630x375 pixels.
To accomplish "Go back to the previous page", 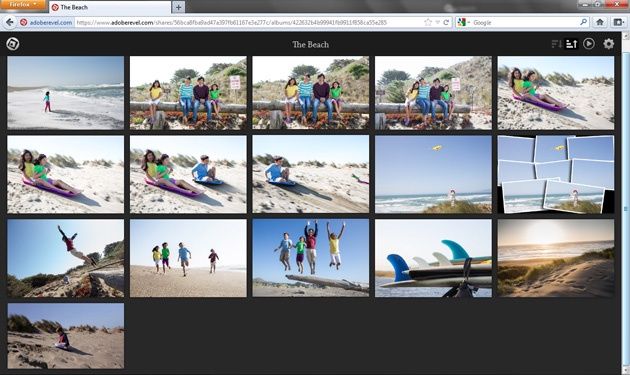I will pyautogui.click(x=10, y=23).
